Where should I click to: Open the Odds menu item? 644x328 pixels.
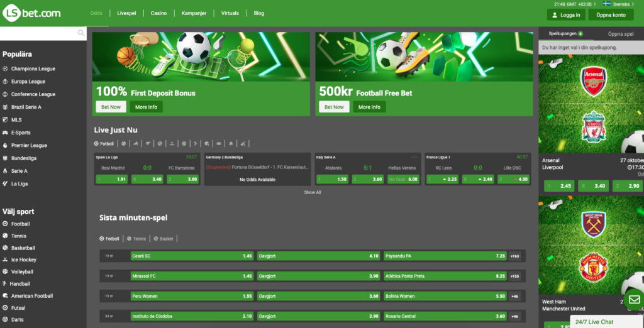96,13
